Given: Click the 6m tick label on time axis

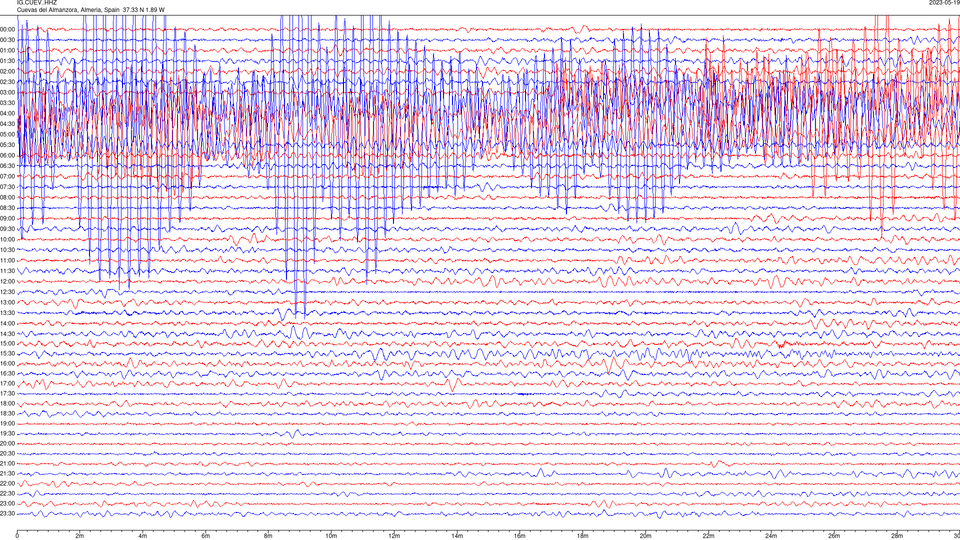Looking at the screenshot, I should pyautogui.click(x=205, y=536).
